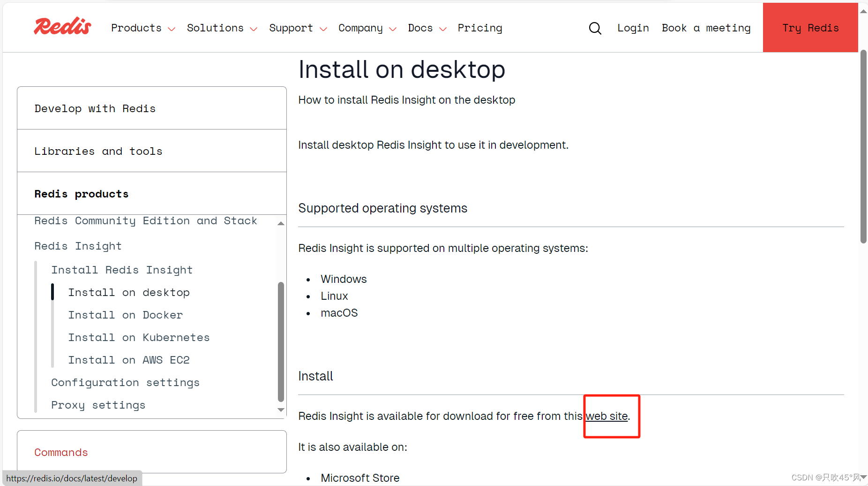This screenshot has height=486, width=868.
Task: Click the Try Redis button
Action: 810,28
